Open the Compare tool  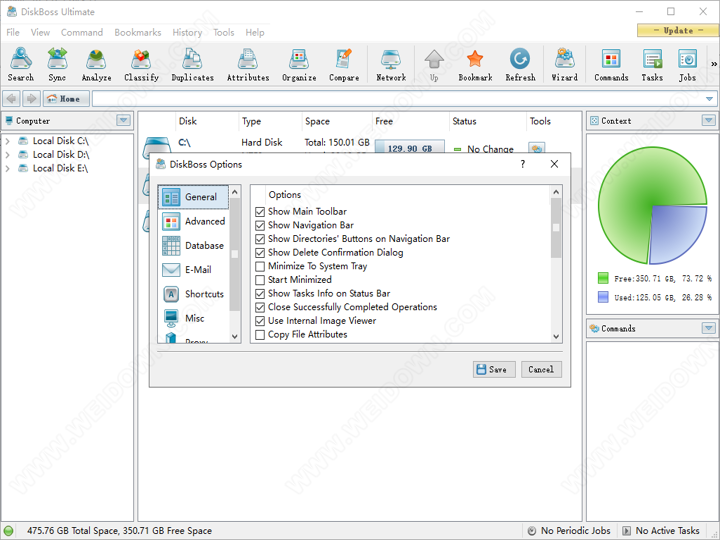click(344, 64)
